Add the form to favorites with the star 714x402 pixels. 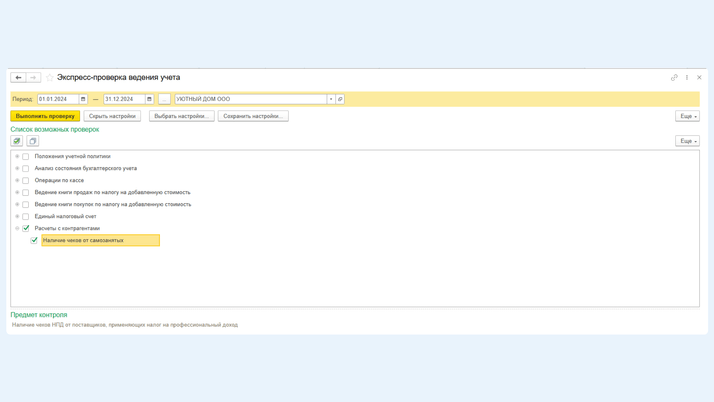point(49,77)
